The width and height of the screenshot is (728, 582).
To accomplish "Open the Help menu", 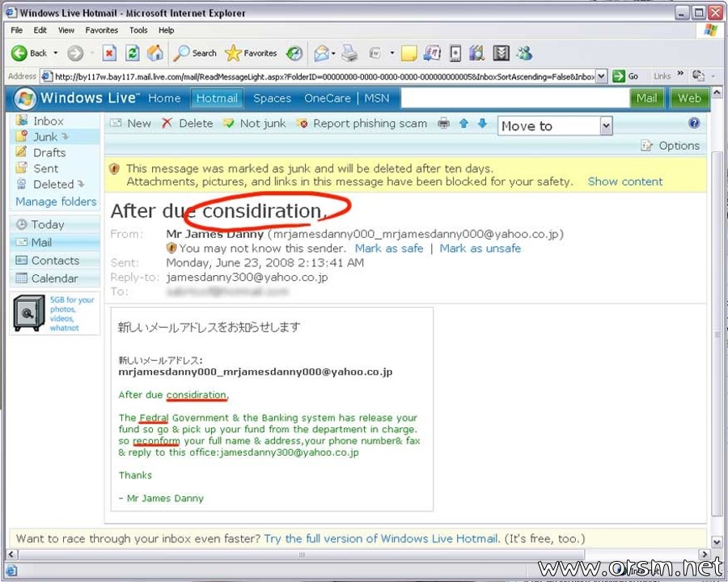I will 166,30.
